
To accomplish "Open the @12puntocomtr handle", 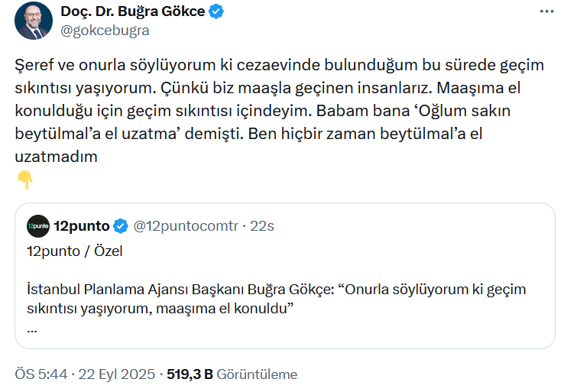I will pyautogui.click(x=186, y=225).
